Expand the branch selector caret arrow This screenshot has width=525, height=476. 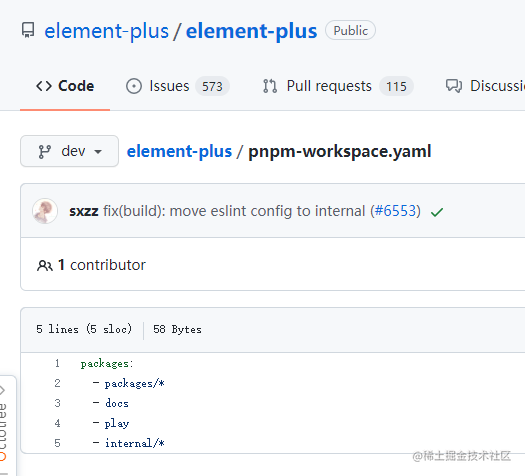coord(98,152)
